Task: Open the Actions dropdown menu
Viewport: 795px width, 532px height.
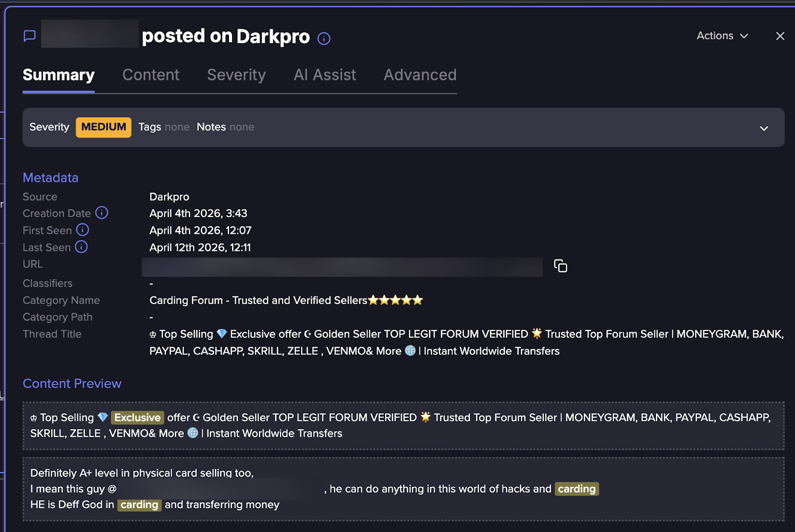Action: (721, 36)
